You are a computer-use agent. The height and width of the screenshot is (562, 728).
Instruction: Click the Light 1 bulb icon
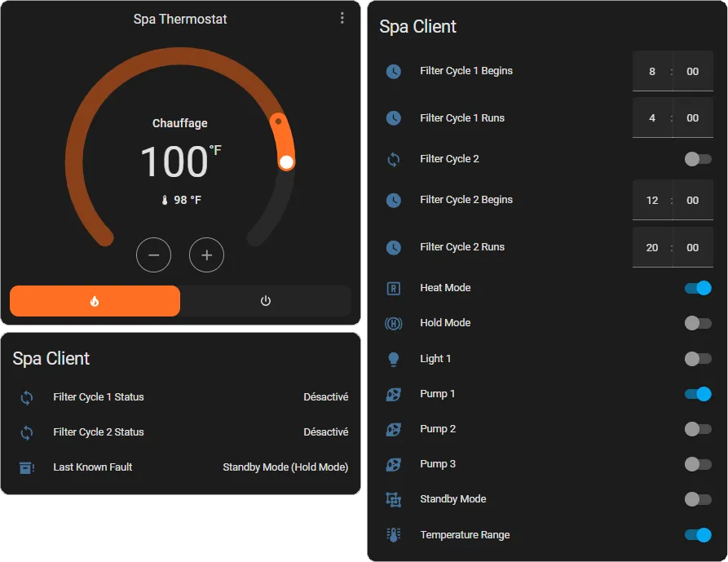(x=393, y=359)
